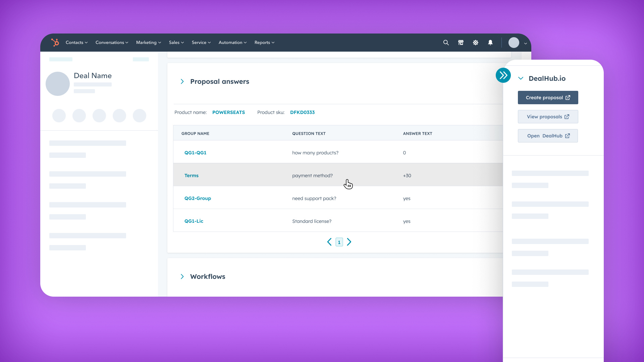Open the QG2-Group link

click(x=198, y=198)
